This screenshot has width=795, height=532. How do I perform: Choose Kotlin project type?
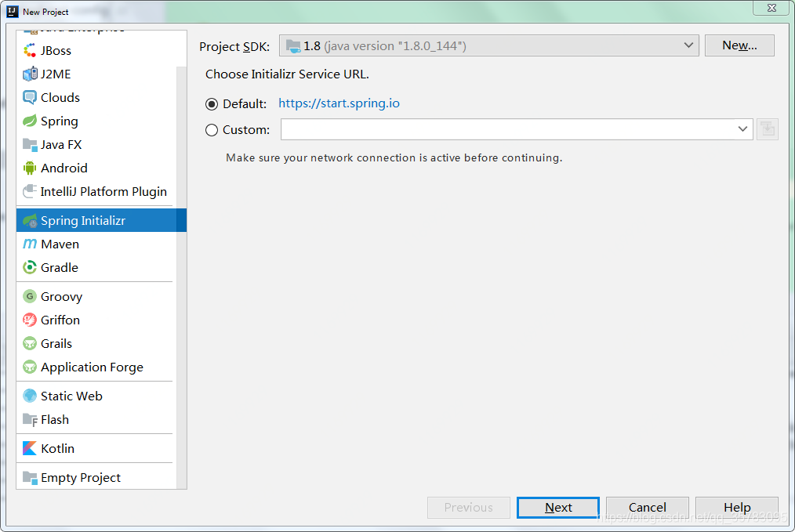96,448
